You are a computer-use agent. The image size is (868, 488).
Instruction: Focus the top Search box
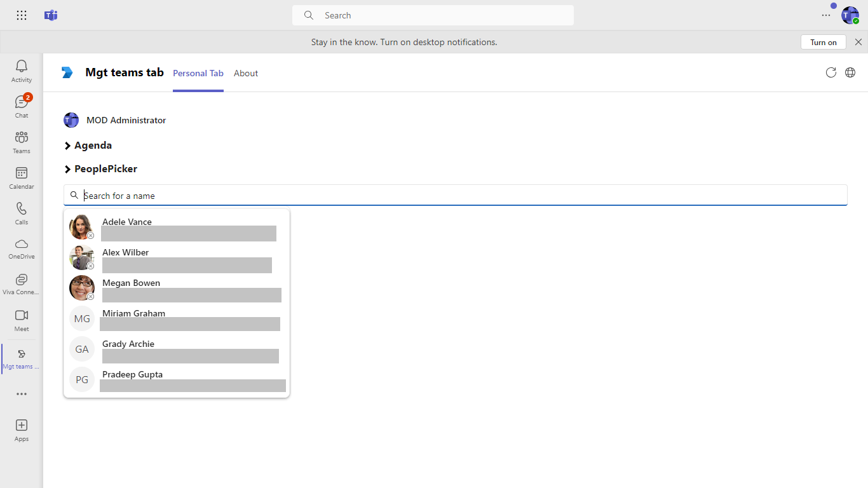click(x=433, y=15)
